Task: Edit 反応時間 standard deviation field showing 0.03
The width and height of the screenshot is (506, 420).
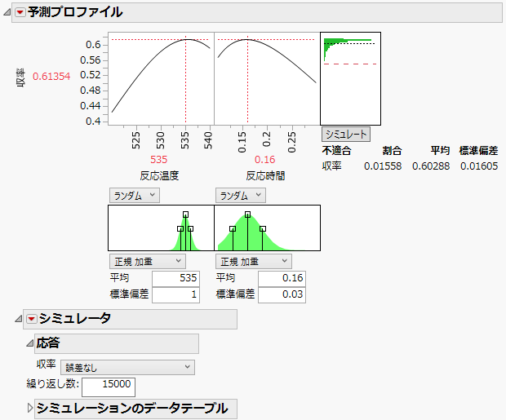Action: point(282,294)
